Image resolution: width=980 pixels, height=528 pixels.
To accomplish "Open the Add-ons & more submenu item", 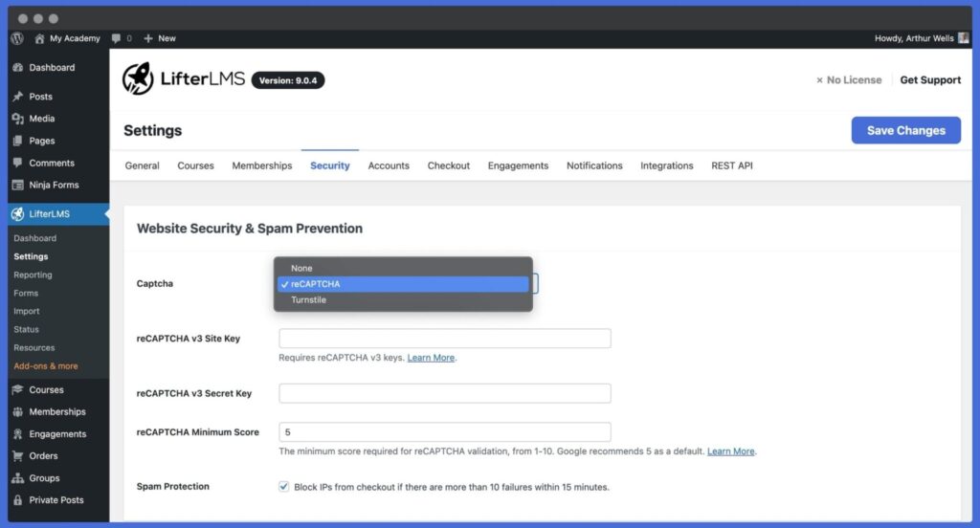I will coord(46,366).
